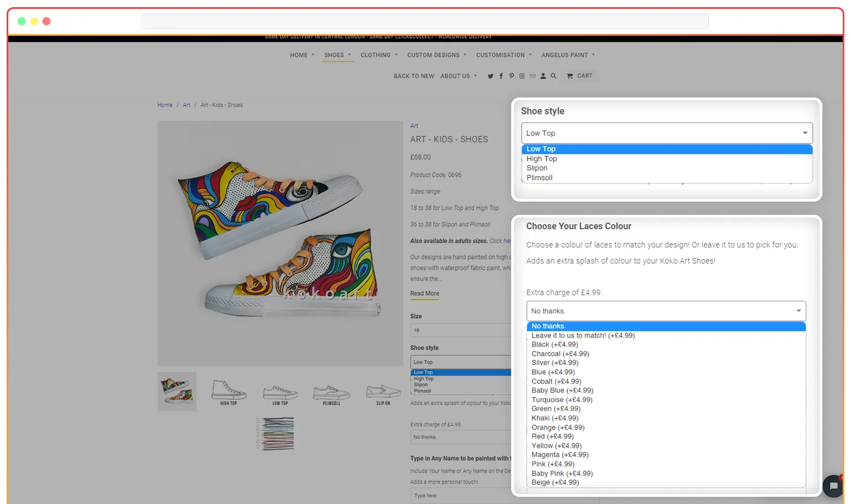This screenshot has height=504, width=851.
Task: Click the email newsletter icon
Action: point(533,76)
